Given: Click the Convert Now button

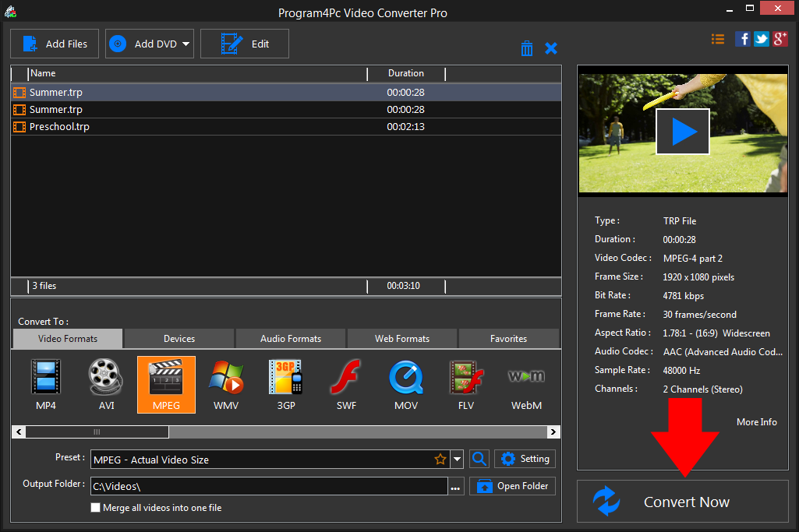Looking at the screenshot, I should point(685,502).
